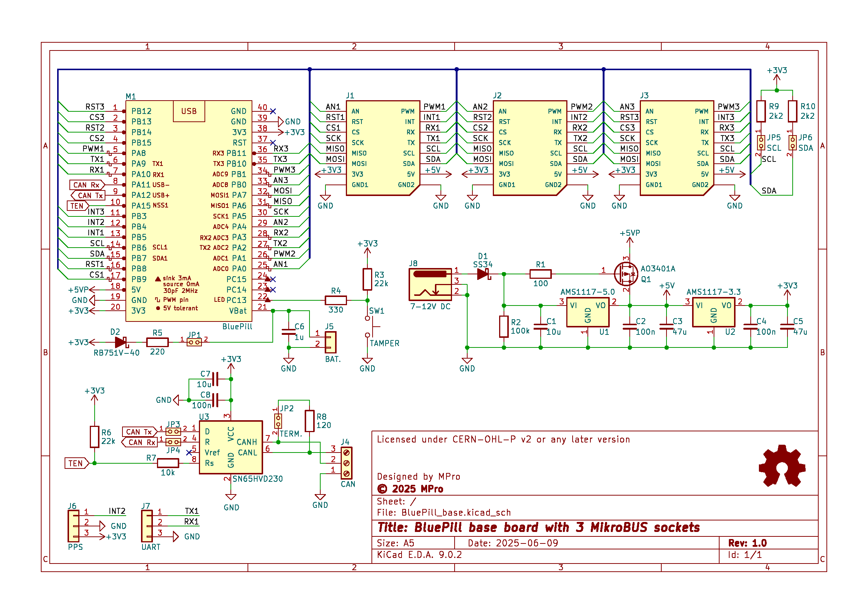
Task: Click the '© 2025 MPro' copyright text
Action: coord(410,489)
